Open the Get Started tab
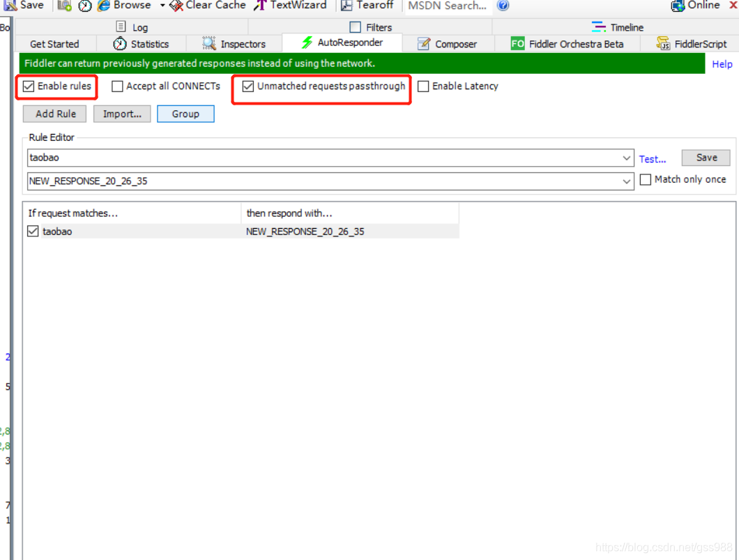 pos(54,44)
